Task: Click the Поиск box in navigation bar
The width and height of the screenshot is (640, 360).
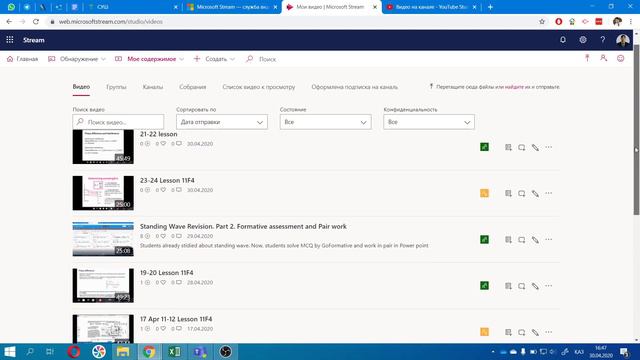Action: point(267,59)
